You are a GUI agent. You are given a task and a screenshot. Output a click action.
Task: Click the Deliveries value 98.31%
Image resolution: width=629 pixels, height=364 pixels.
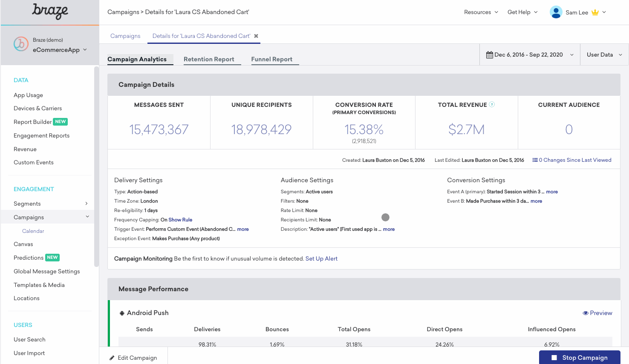click(207, 344)
